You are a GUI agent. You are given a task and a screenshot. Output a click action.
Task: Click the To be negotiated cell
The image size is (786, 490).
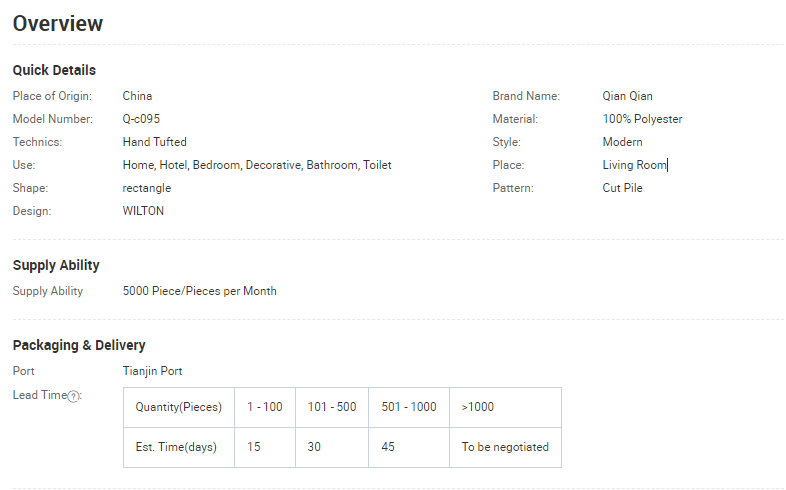point(505,447)
